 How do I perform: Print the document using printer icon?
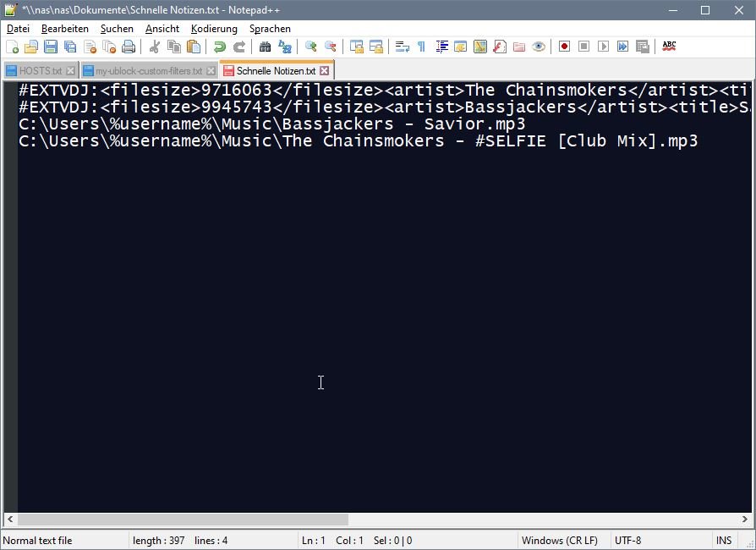point(129,47)
